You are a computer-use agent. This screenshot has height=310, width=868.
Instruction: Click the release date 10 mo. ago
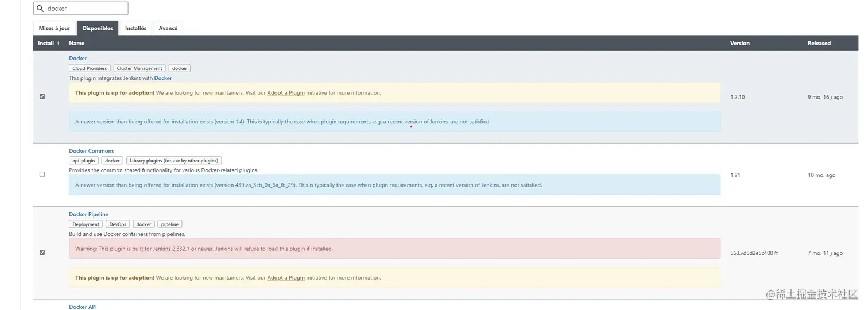pos(821,175)
